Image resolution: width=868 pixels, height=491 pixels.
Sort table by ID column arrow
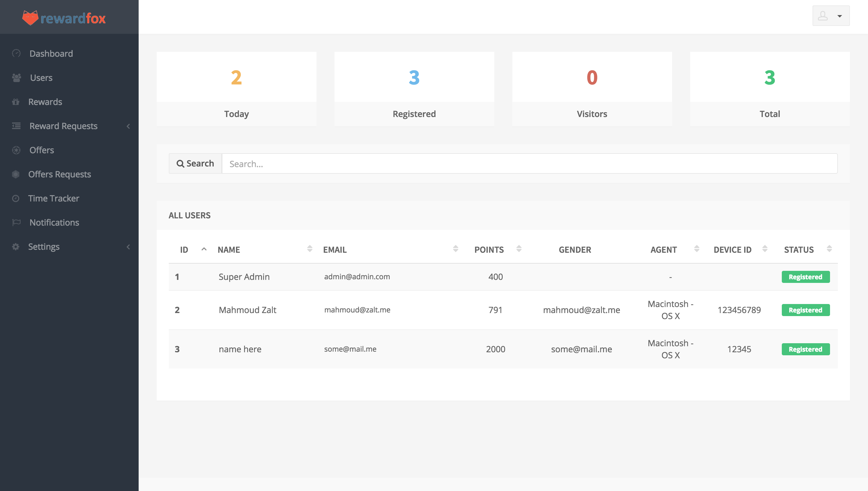(204, 249)
